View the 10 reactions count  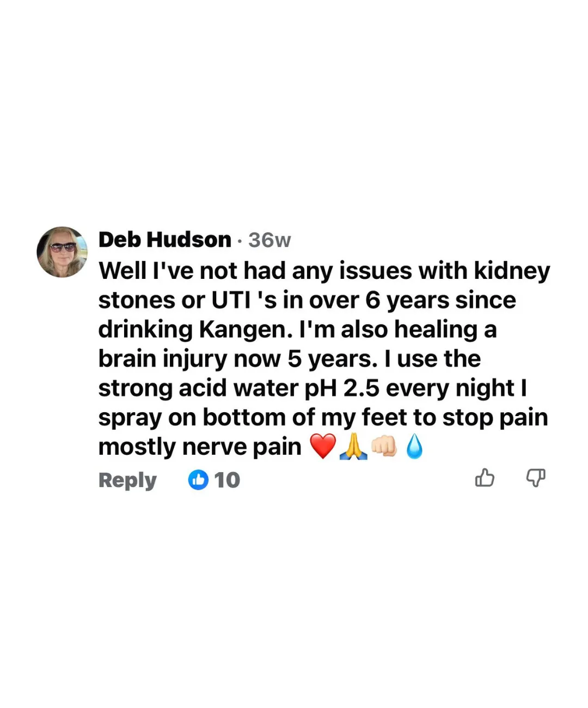[227, 480]
